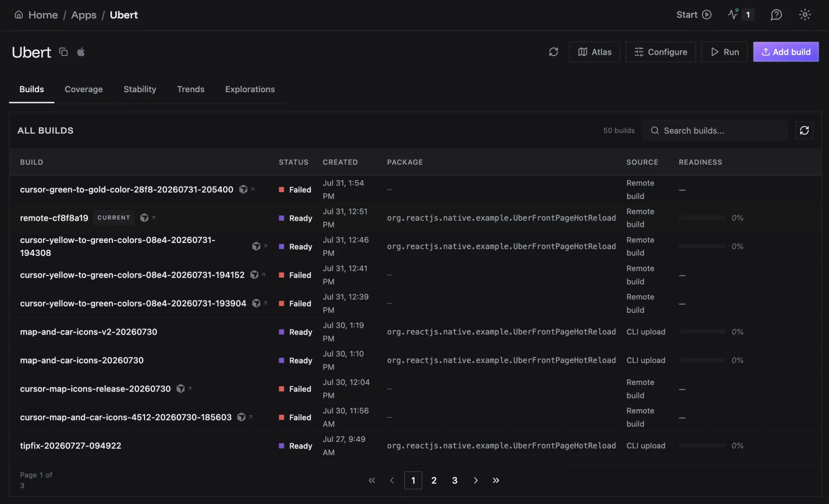Go to page 3
The height and width of the screenshot is (504, 829).
454,481
